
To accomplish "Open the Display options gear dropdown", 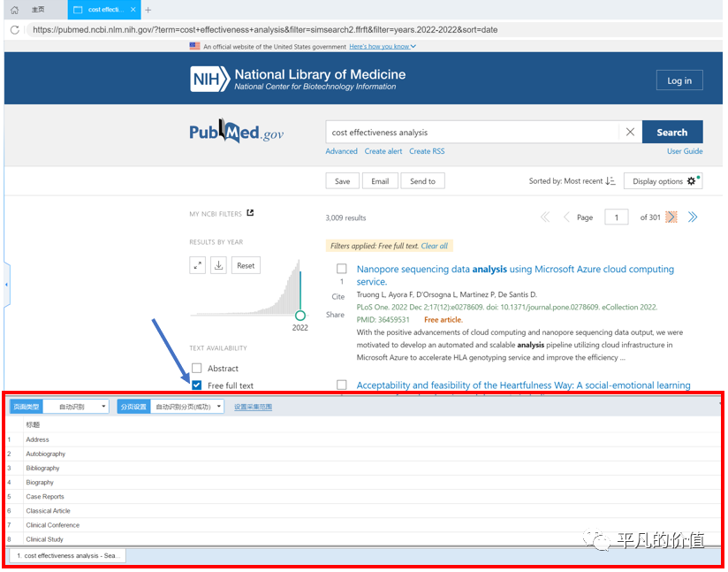I will 663,181.
